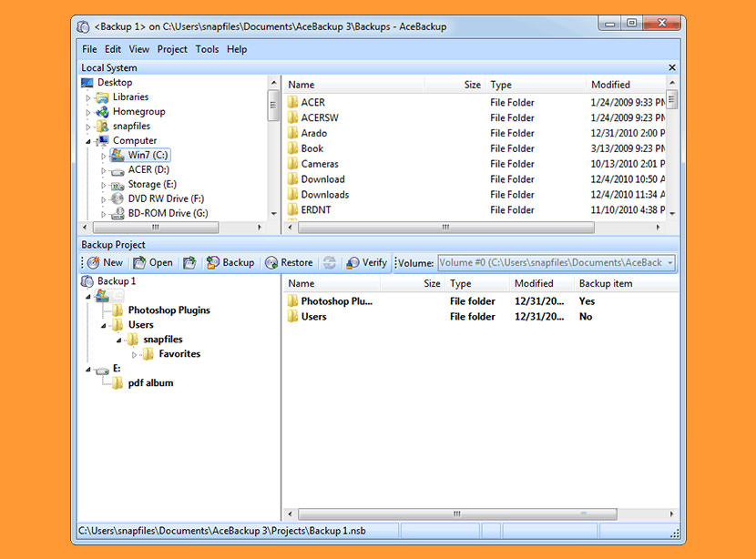This screenshot has height=559, width=756.
Task: Select the DVD RW Drive (F:) icon
Action: click(x=118, y=198)
